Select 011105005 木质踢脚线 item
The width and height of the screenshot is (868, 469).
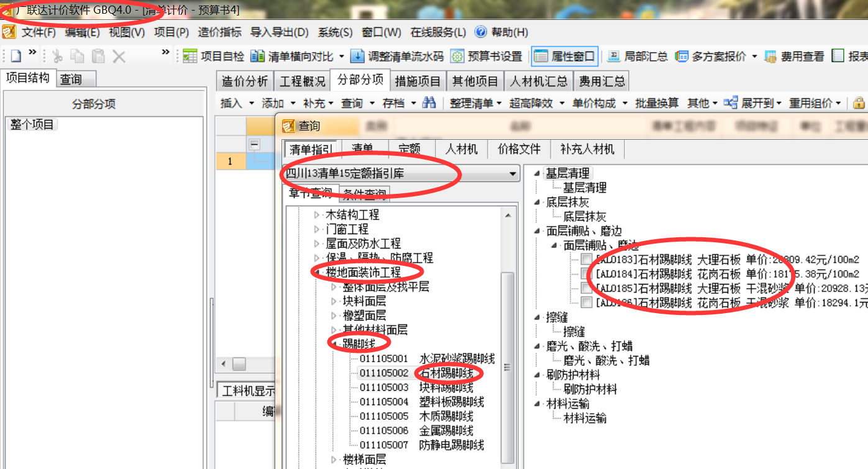point(416,416)
